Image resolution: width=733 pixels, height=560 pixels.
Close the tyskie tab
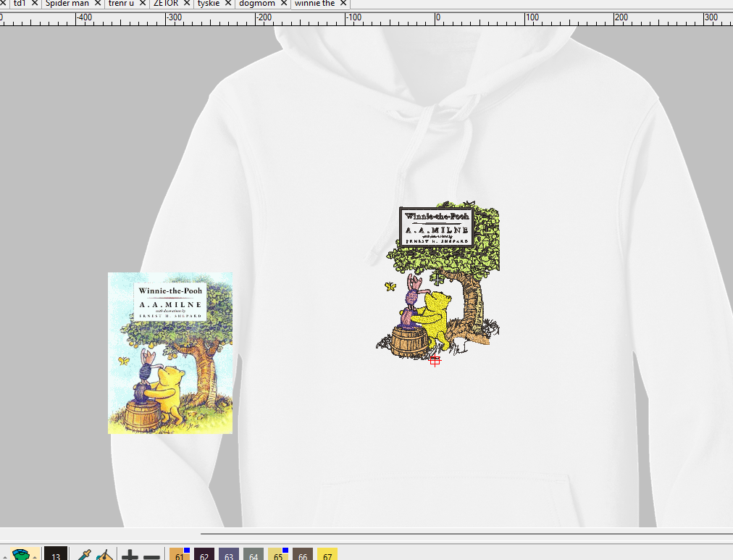pyautogui.click(x=228, y=4)
